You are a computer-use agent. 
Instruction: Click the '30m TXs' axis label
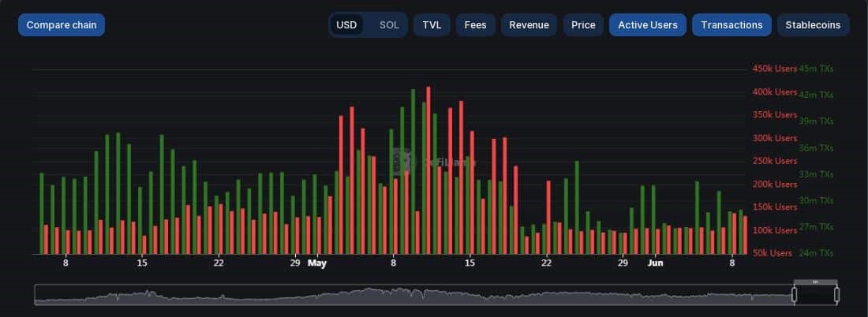coord(816,200)
